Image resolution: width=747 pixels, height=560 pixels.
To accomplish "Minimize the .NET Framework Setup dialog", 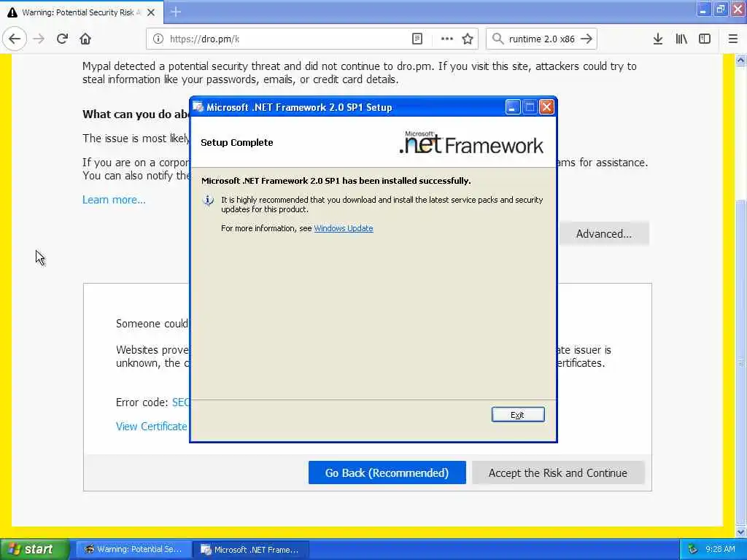I will click(x=513, y=107).
